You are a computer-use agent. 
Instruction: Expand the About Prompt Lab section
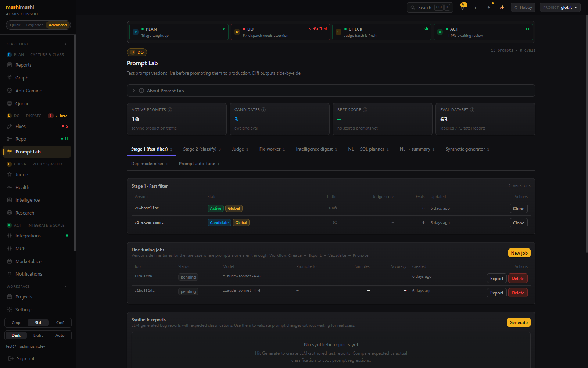point(331,91)
